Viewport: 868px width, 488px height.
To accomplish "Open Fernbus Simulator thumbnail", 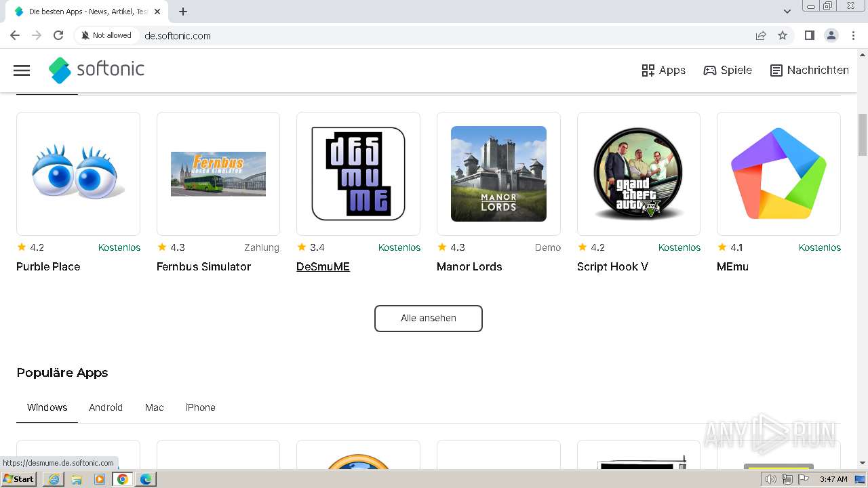I will pos(218,174).
